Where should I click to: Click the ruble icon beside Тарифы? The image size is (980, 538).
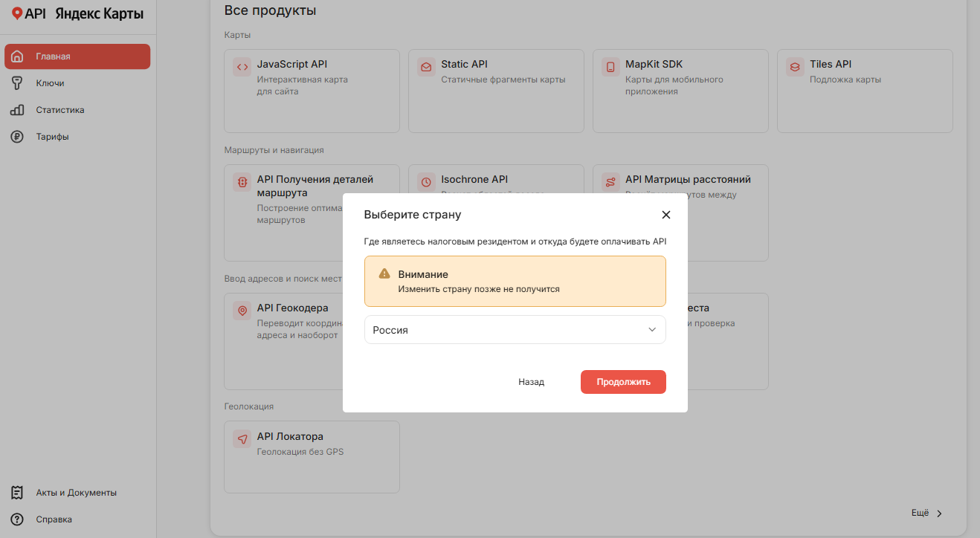point(17,137)
